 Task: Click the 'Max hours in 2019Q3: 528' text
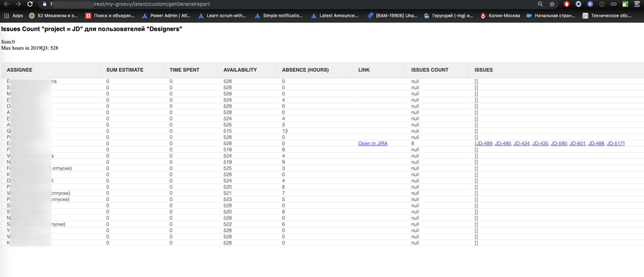(30, 48)
